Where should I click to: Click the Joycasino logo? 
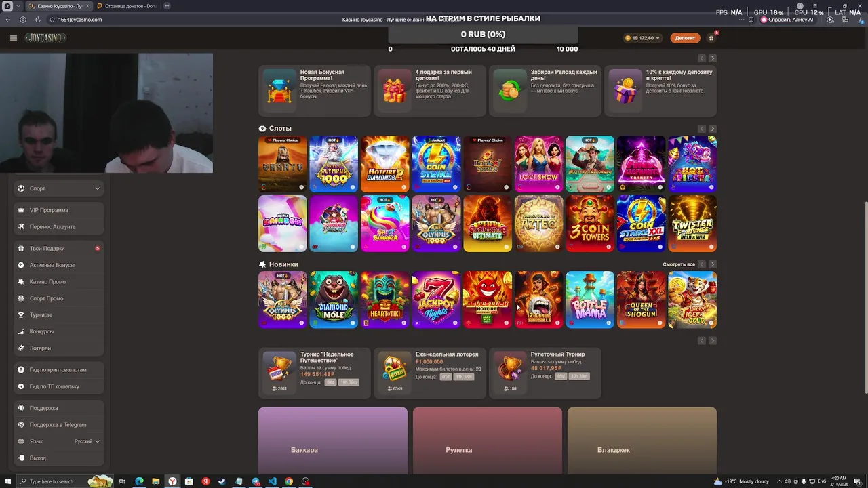45,38
